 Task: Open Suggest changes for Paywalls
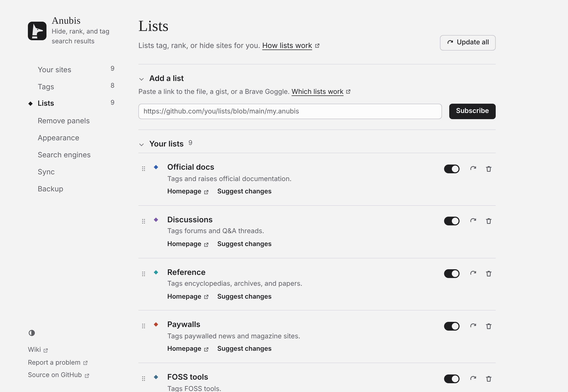(244, 348)
